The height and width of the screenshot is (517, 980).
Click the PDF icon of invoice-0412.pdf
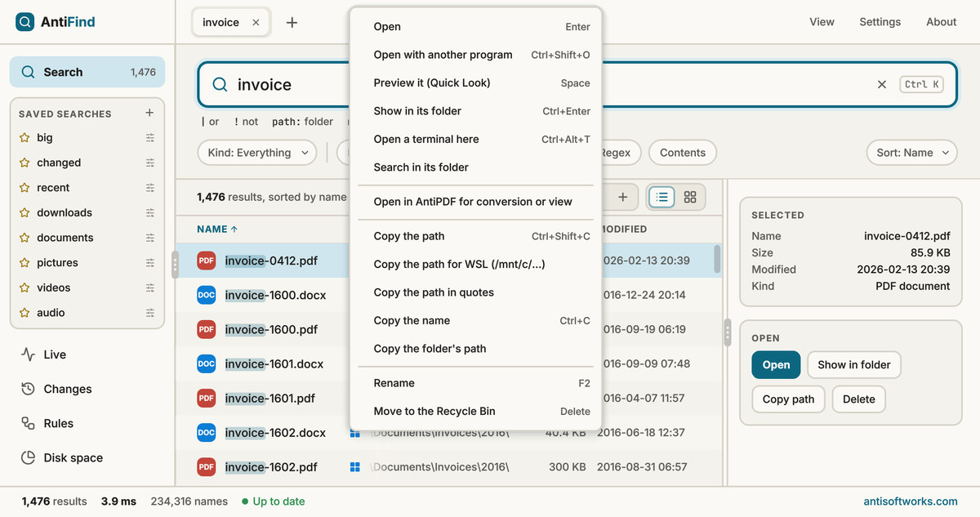[x=207, y=261]
